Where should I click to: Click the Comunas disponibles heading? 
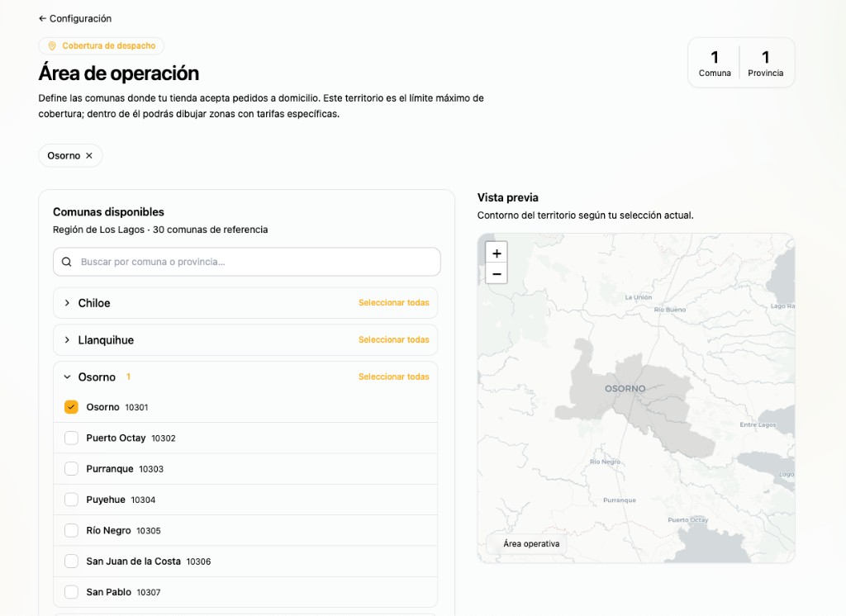point(108,212)
